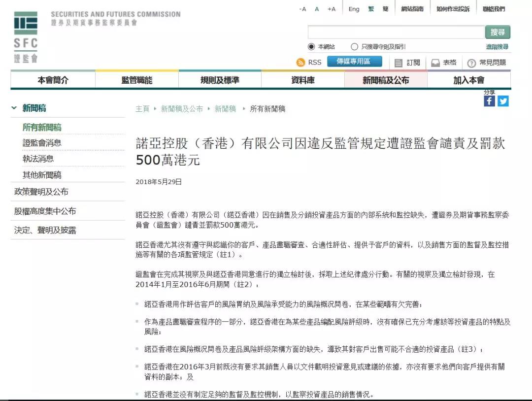
Task: Click the search input field
Action: [396, 32]
